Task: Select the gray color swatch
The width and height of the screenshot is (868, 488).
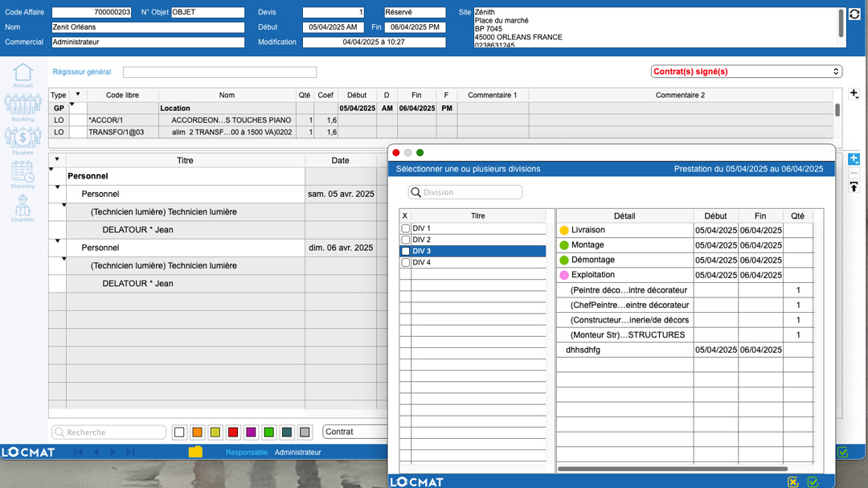Action: [x=305, y=432]
